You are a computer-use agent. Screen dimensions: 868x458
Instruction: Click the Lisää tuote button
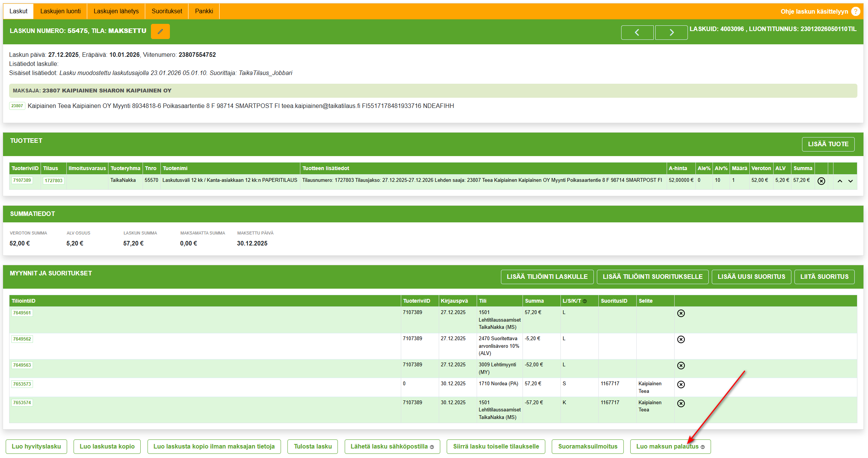pos(828,144)
